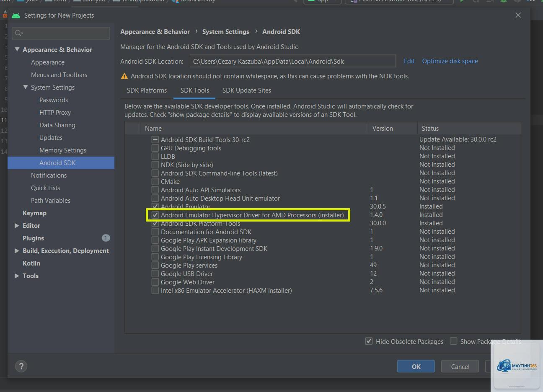Image resolution: width=543 pixels, height=392 pixels.
Task: Select the SDK Tools tab
Action: 195,90
